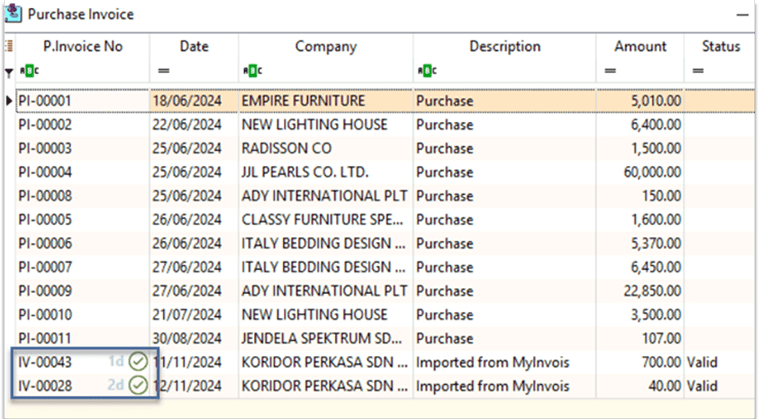The height and width of the screenshot is (419, 759).
Task: Select the JENDELA SPEKTRUM invoice row
Action: point(385,338)
